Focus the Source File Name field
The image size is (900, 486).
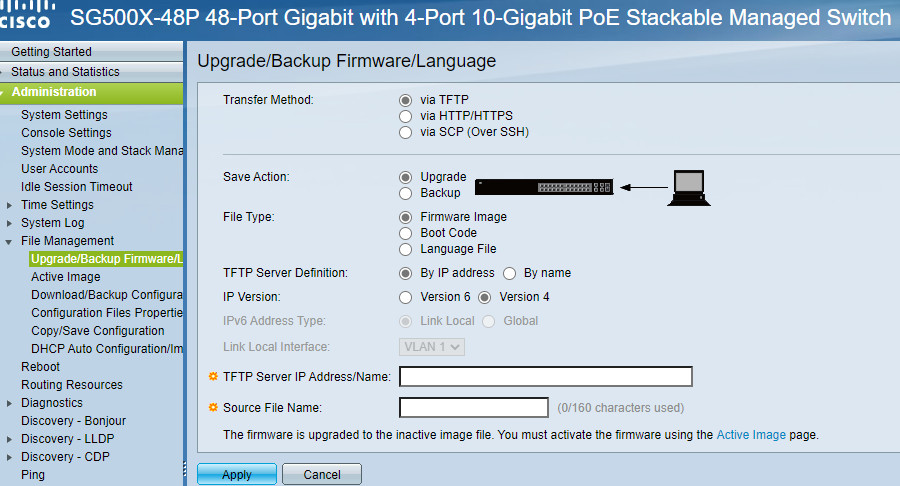[x=474, y=407]
